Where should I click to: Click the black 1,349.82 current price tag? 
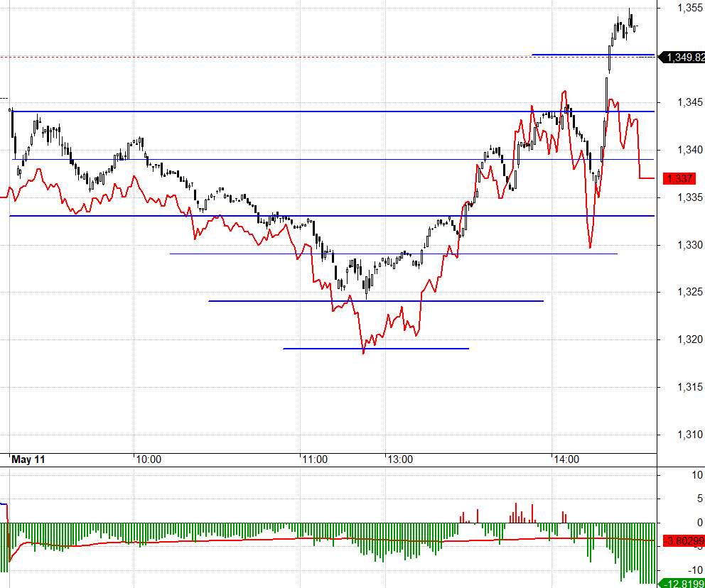pos(682,57)
